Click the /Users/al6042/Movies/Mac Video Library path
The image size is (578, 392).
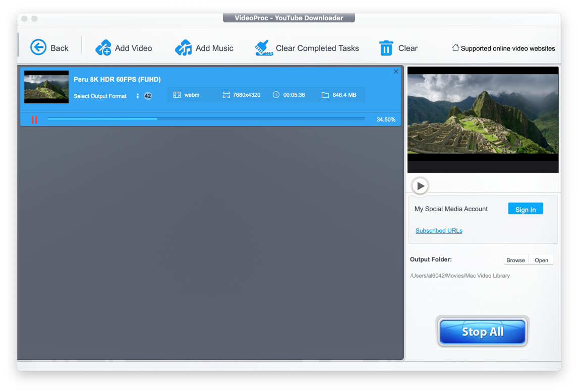pos(460,276)
